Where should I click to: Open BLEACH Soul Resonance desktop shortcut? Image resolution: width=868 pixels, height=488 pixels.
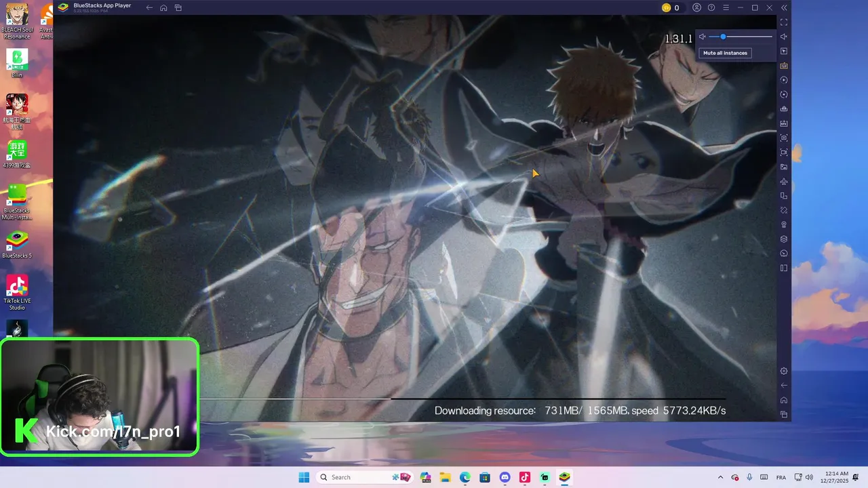[x=17, y=20]
